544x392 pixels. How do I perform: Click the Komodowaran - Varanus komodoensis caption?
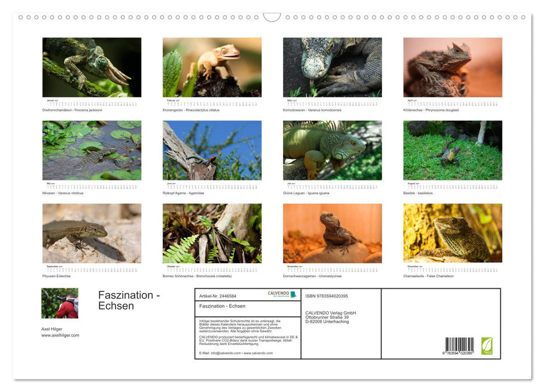pyautogui.click(x=312, y=110)
